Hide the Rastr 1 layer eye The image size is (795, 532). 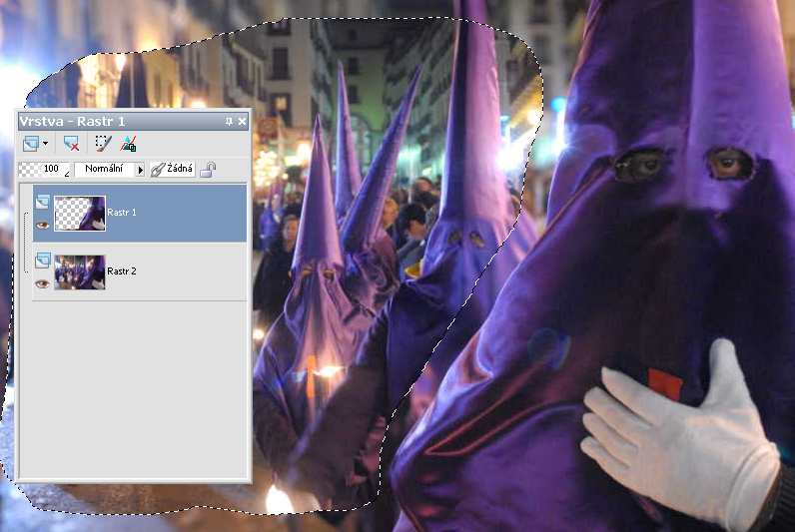tap(43, 226)
